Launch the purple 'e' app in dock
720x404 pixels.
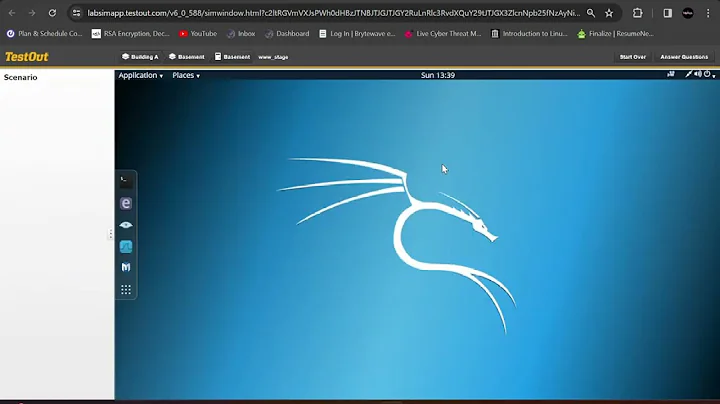click(x=126, y=203)
